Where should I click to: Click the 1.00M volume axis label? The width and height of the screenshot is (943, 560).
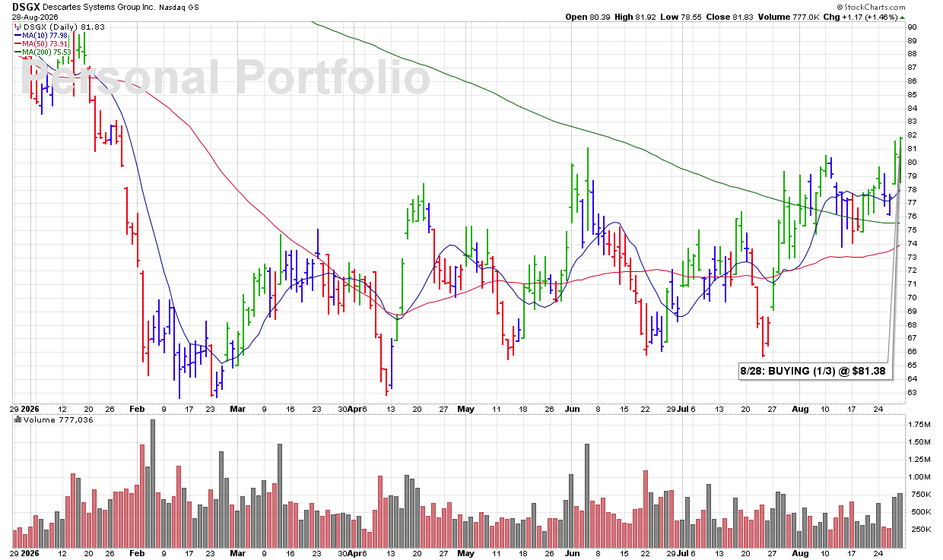click(919, 477)
